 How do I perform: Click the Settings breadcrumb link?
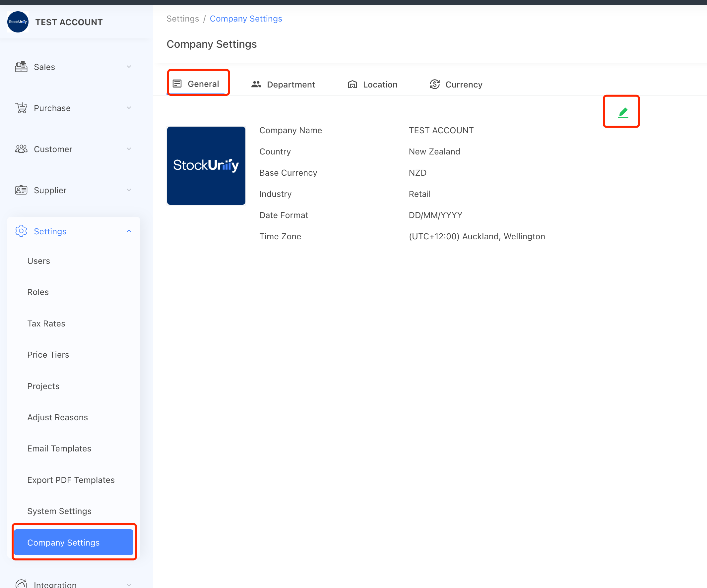183,19
